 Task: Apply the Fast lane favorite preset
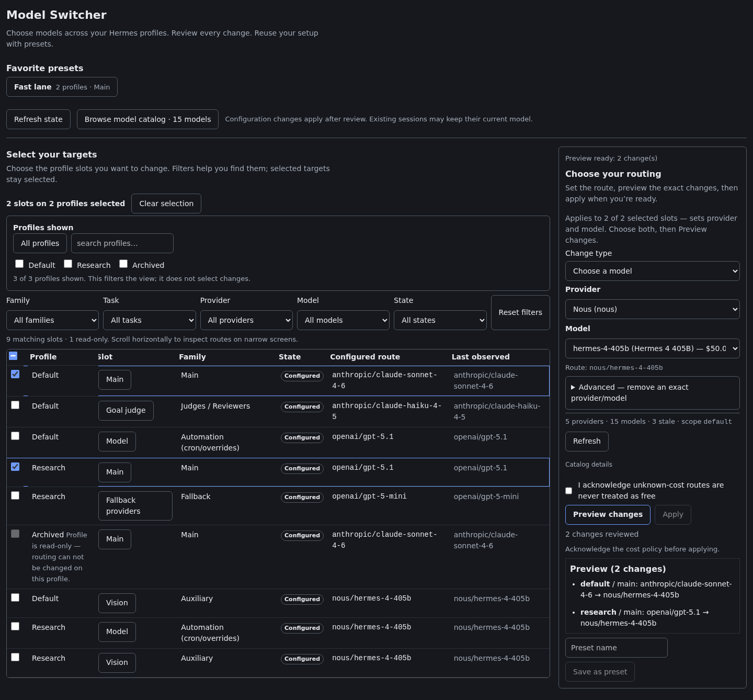tap(62, 87)
